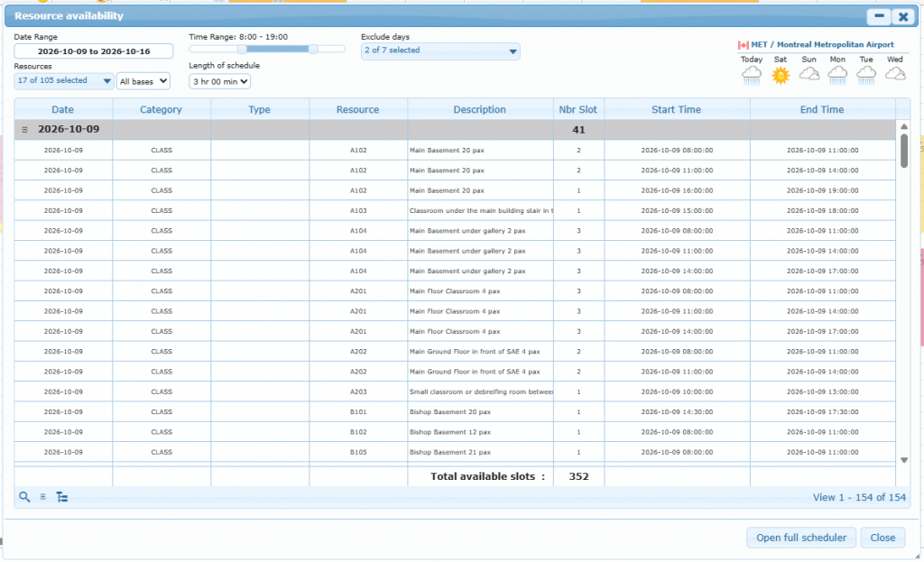Click the total available slots value 352

pos(578,476)
